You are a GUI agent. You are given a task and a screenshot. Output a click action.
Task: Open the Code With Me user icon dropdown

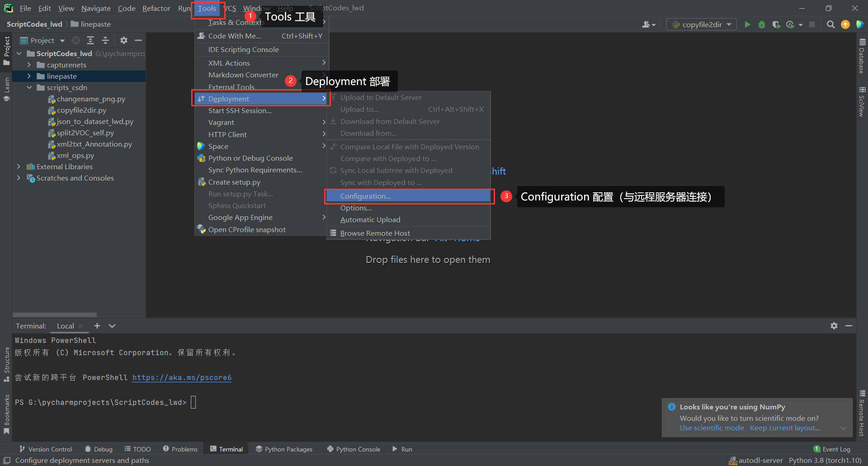point(649,24)
